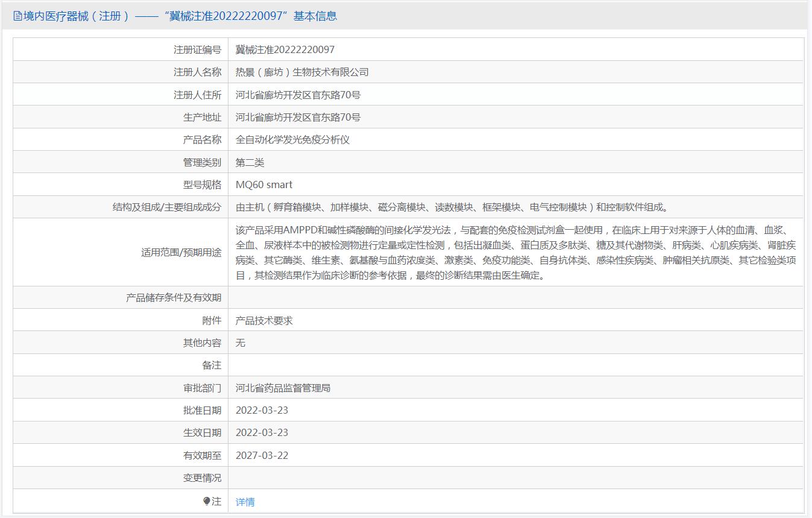Image resolution: width=812 pixels, height=518 pixels.
Task: Click the 结构及组成/主要组成成分 label
Action: tap(167, 207)
